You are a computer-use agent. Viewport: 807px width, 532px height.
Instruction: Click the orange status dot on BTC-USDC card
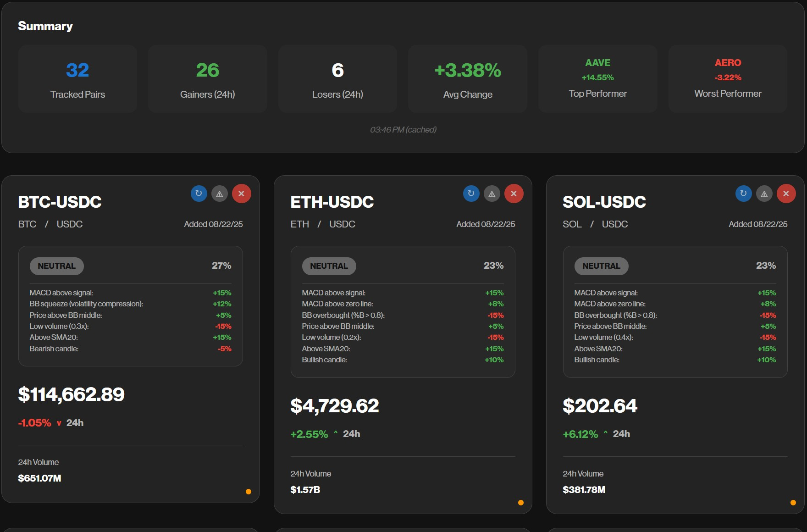pyautogui.click(x=249, y=492)
